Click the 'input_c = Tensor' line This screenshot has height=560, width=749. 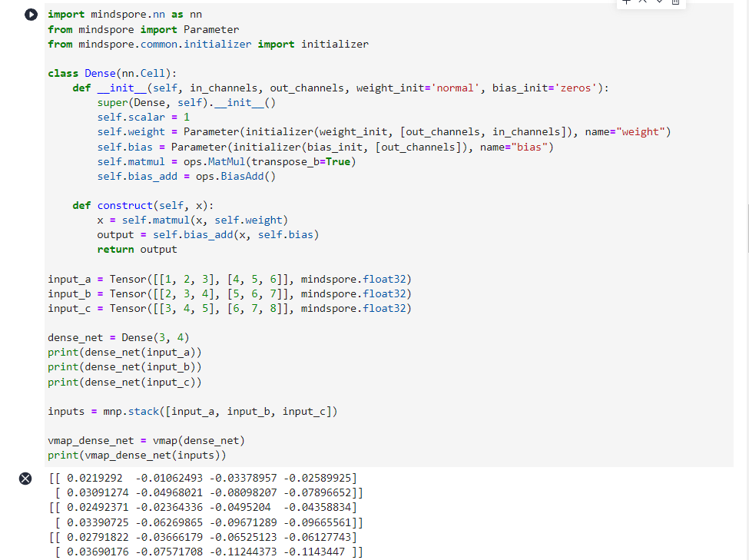click(x=229, y=308)
